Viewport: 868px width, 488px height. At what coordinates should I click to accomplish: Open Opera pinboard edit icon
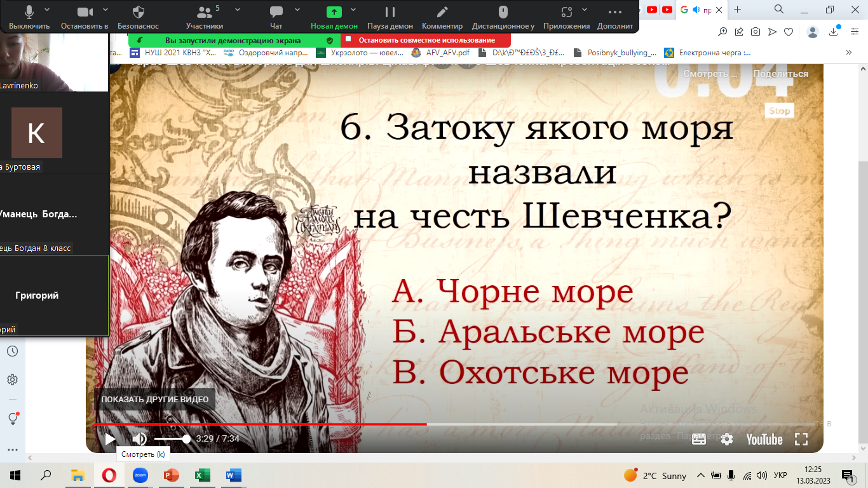739,32
